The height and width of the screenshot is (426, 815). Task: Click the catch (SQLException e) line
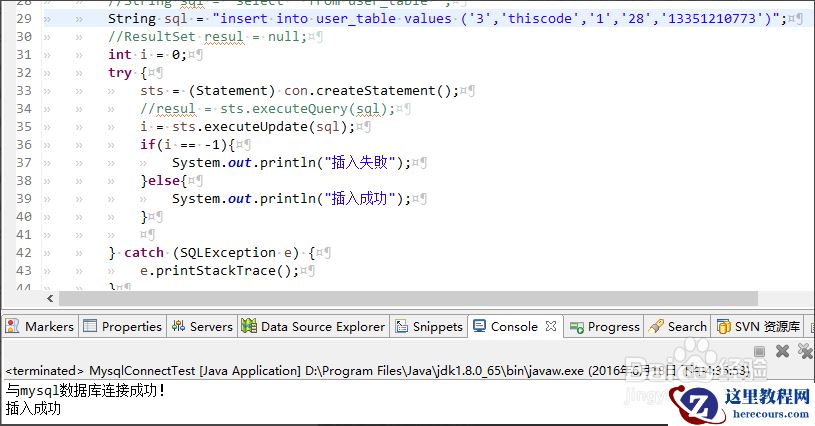click(212, 252)
